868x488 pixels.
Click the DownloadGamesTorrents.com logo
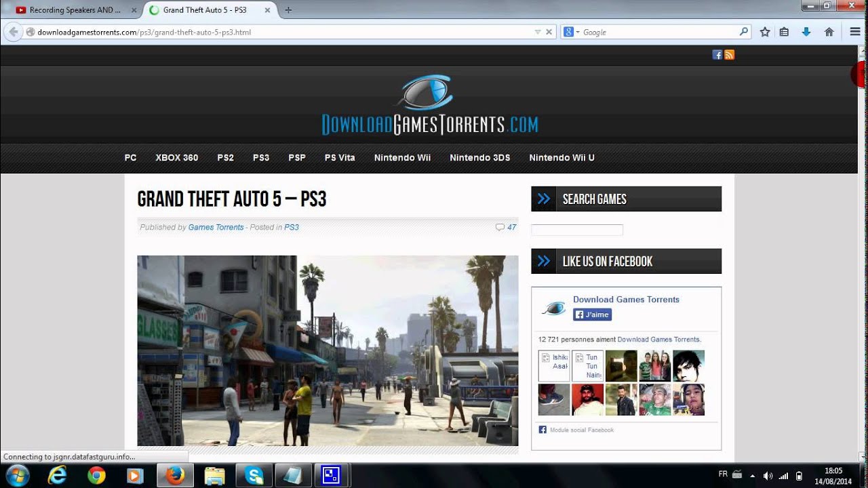click(x=429, y=105)
